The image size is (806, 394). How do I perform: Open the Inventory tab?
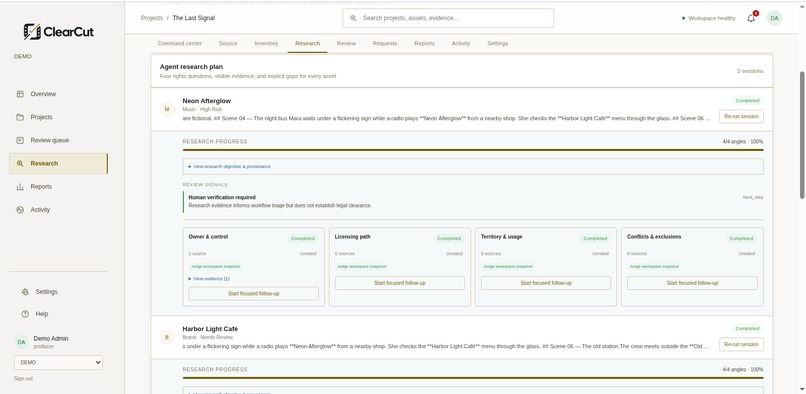(x=266, y=43)
